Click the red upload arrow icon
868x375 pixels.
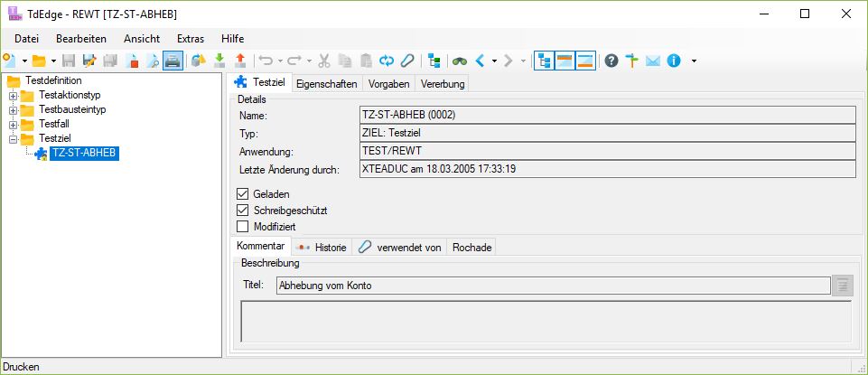pos(239,61)
